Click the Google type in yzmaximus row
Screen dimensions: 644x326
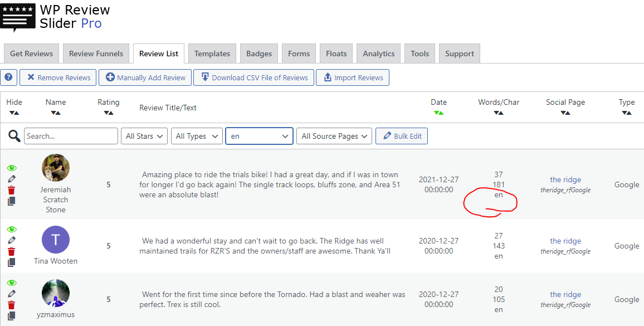(x=627, y=299)
